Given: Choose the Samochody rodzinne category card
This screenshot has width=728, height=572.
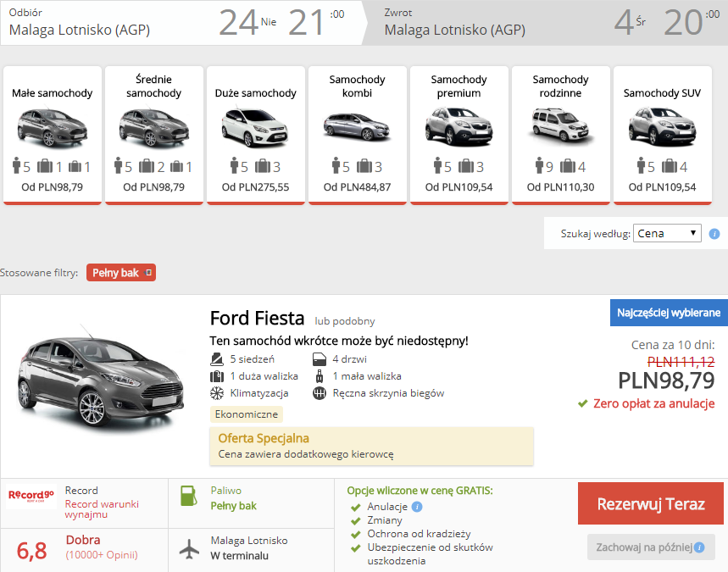Looking at the screenshot, I should point(561,135).
